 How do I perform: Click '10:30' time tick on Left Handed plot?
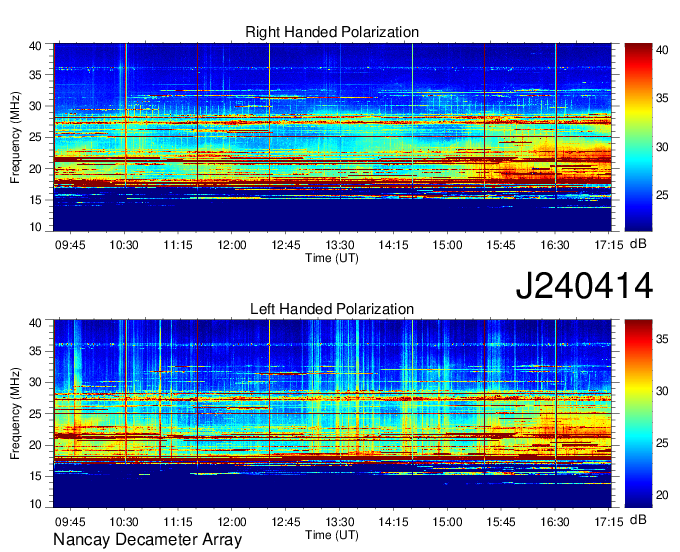[x=124, y=522]
